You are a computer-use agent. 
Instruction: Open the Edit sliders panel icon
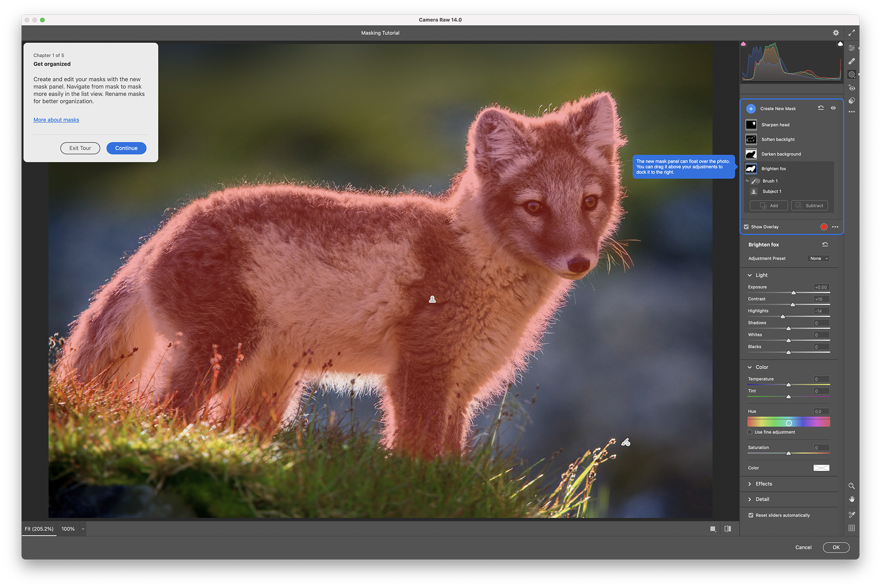[851, 48]
